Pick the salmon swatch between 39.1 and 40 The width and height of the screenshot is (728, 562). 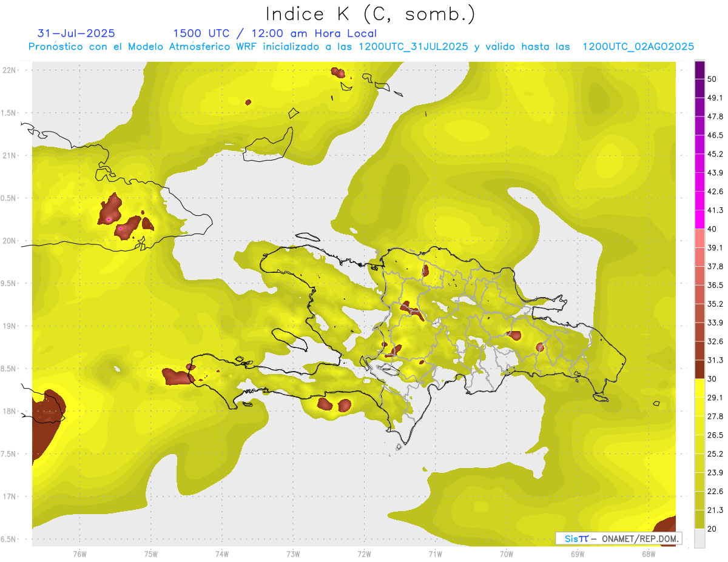[x=699, y=238]
